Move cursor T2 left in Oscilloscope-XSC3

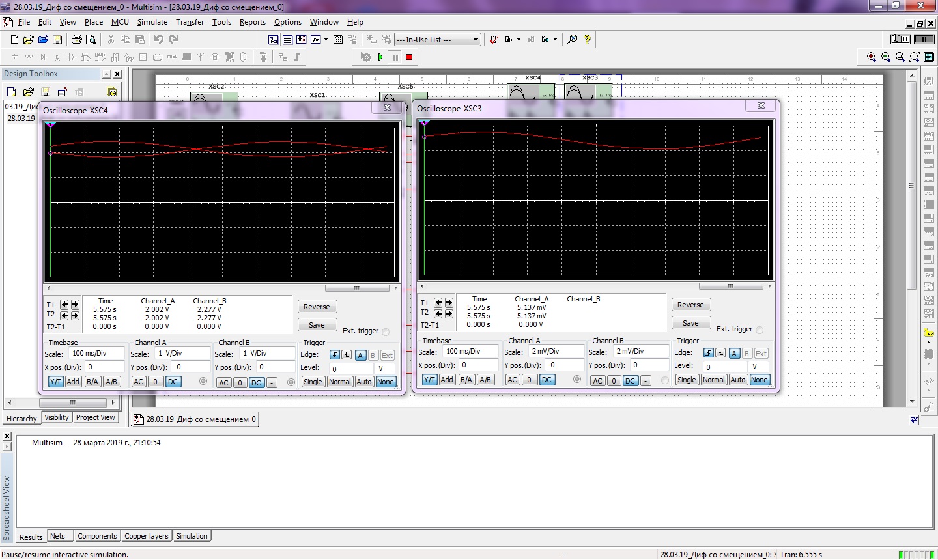click(438, 314)
